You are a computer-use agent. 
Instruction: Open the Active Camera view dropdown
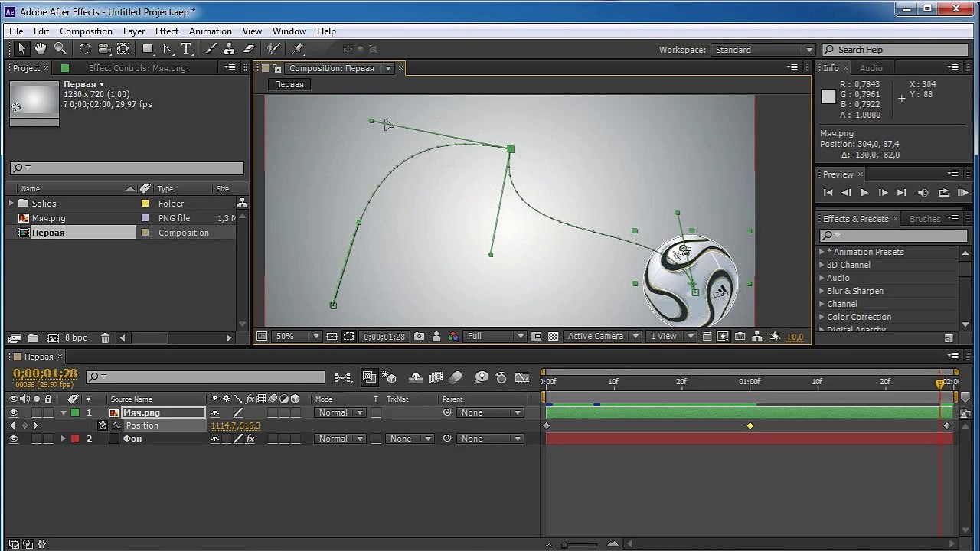click(603, 336)
